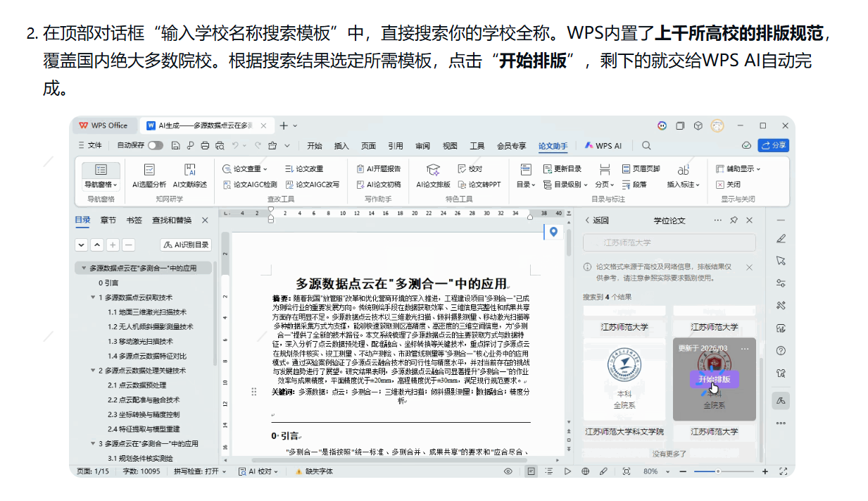This screenshot has height=501, width=868.
Task: Open AI选题分析 tool
Action: [149, 176]
